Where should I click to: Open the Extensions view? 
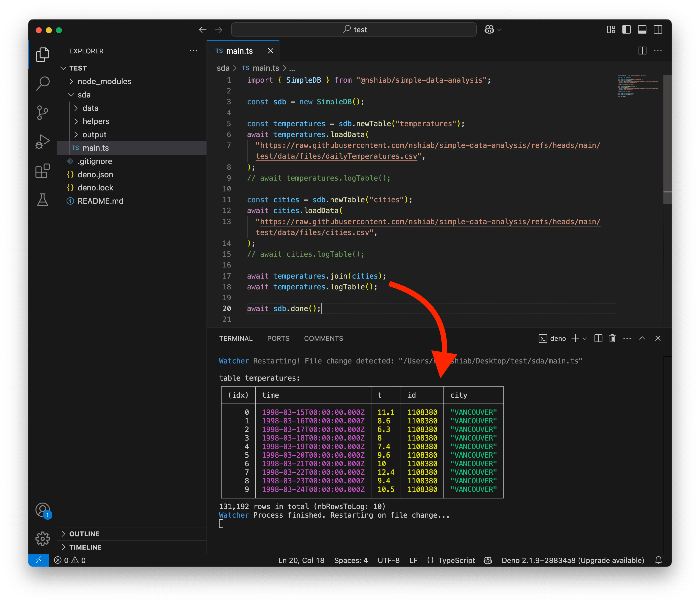[43, 171]
